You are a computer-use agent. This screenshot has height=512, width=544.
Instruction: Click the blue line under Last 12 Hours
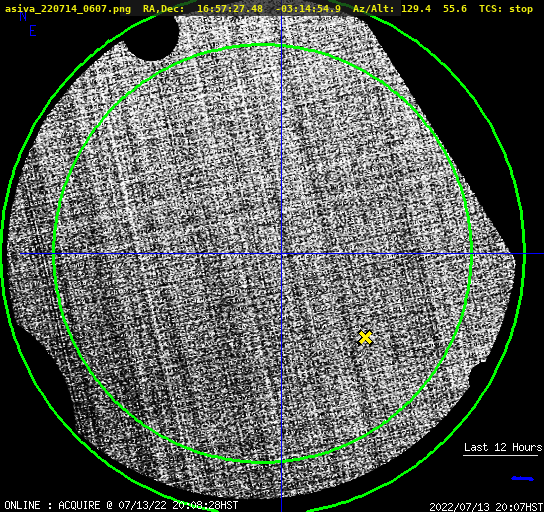522,479
